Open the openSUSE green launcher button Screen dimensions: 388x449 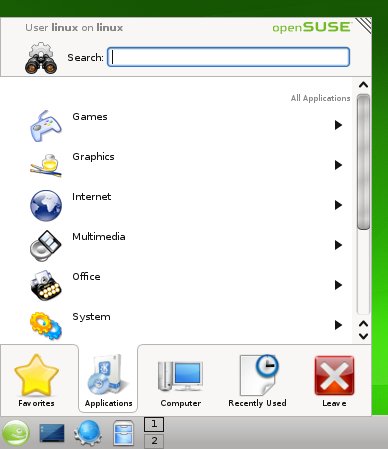pos(16,433)
